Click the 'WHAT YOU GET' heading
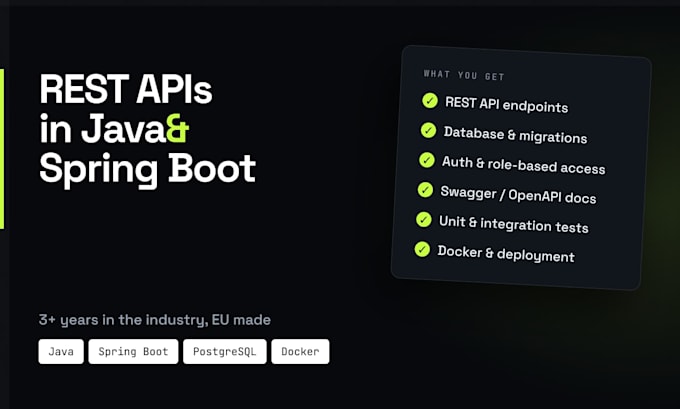 [x=464, y=75]
